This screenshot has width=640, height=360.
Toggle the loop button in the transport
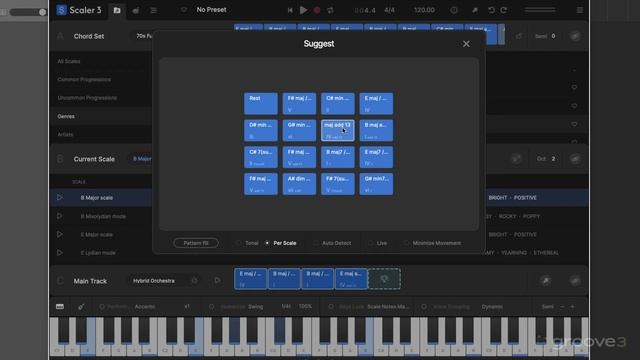330,10
